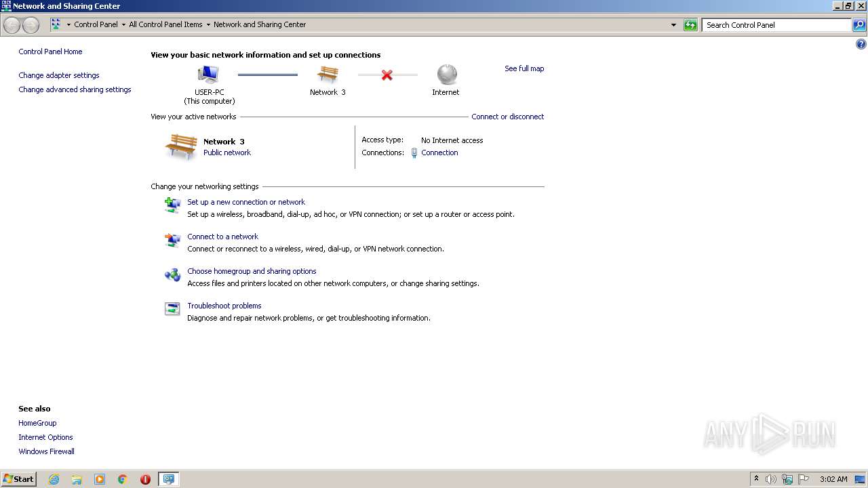Click the search magnifier icon
868x488 pixels.
[859, 25]
